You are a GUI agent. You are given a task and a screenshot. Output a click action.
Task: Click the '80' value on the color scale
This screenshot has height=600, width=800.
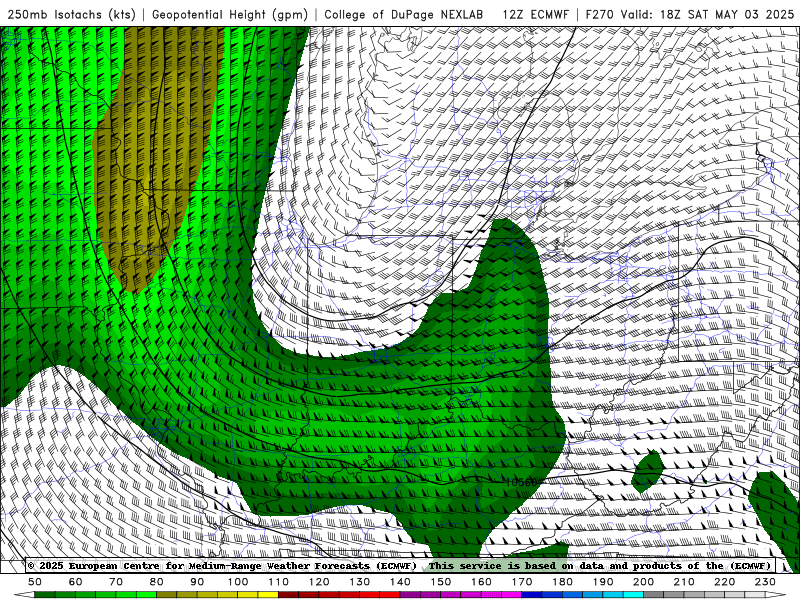(157, 582)
